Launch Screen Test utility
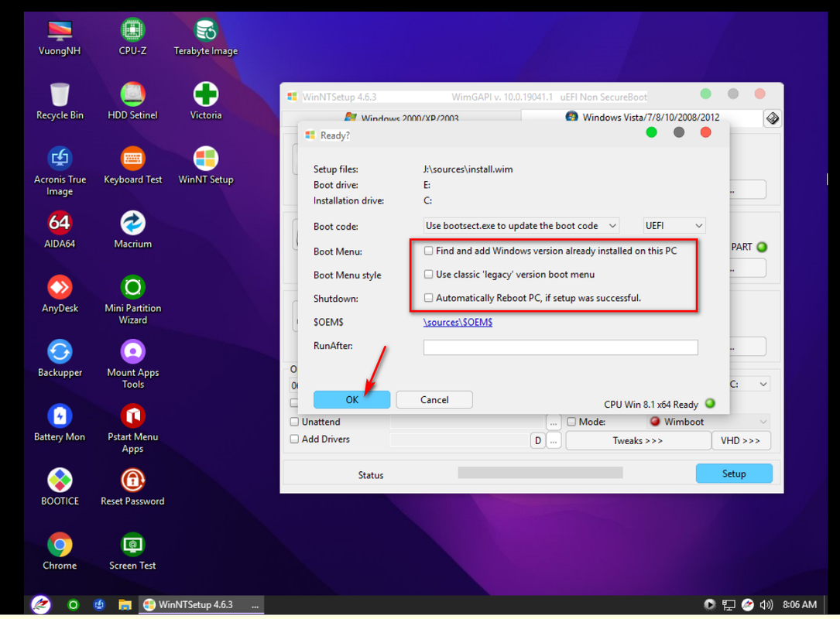The height and width of the screenshot is (619, 840). coord(132,551)
